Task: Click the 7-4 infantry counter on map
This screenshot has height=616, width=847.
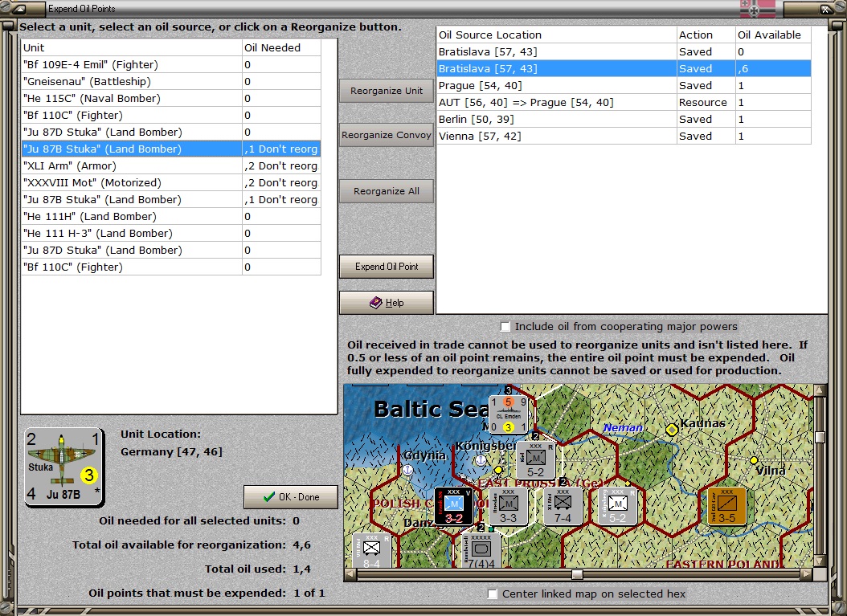Action: (x=563, y=506)
